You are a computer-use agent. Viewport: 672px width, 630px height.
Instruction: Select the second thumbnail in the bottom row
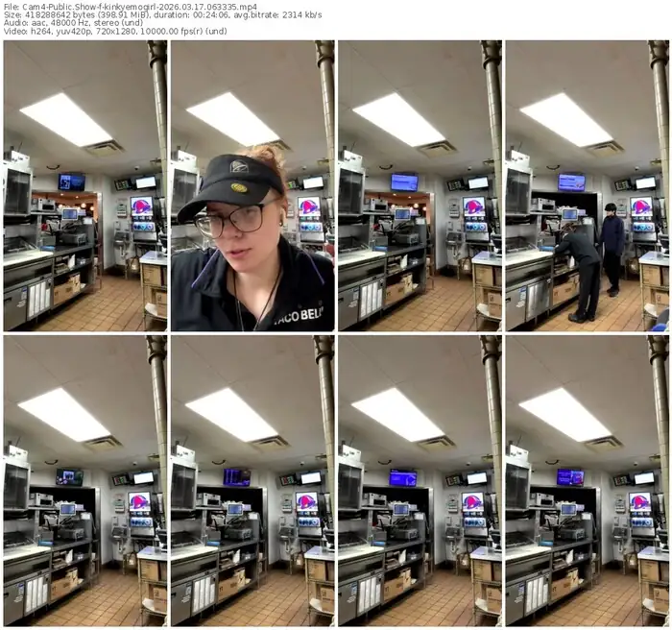coord(252,481)
